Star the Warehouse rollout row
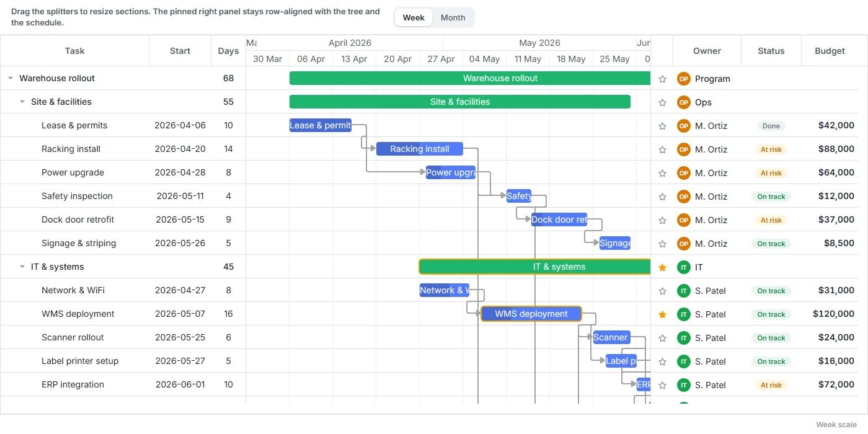The image size is (868, 434). 662,79
